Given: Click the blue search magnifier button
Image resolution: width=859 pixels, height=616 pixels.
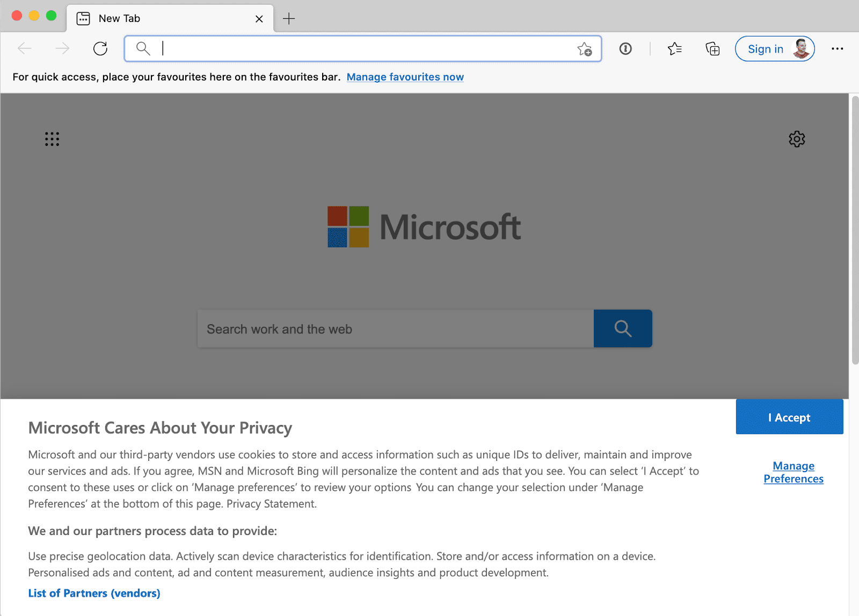Looking at the screenshot, I should point(623,328).
